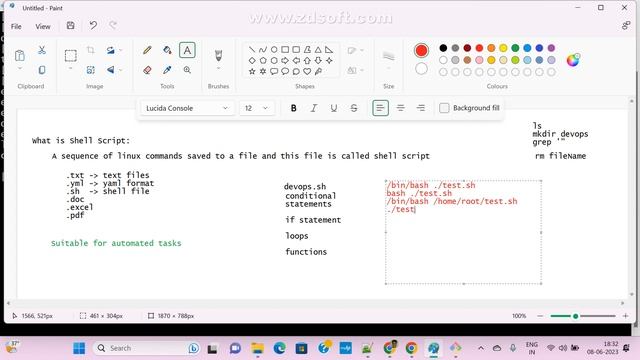640x360 pixels.
Task: Open the File menu
Action: pos(16,27)
